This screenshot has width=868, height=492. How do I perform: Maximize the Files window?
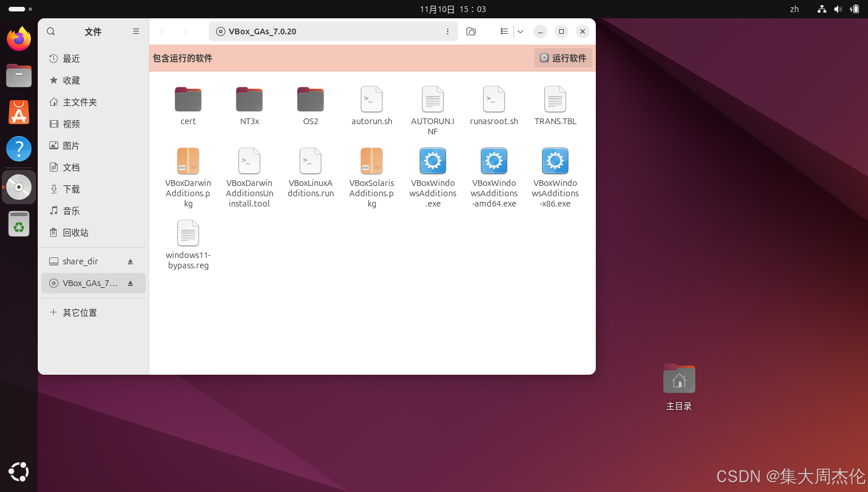click(x=562, y=31)
